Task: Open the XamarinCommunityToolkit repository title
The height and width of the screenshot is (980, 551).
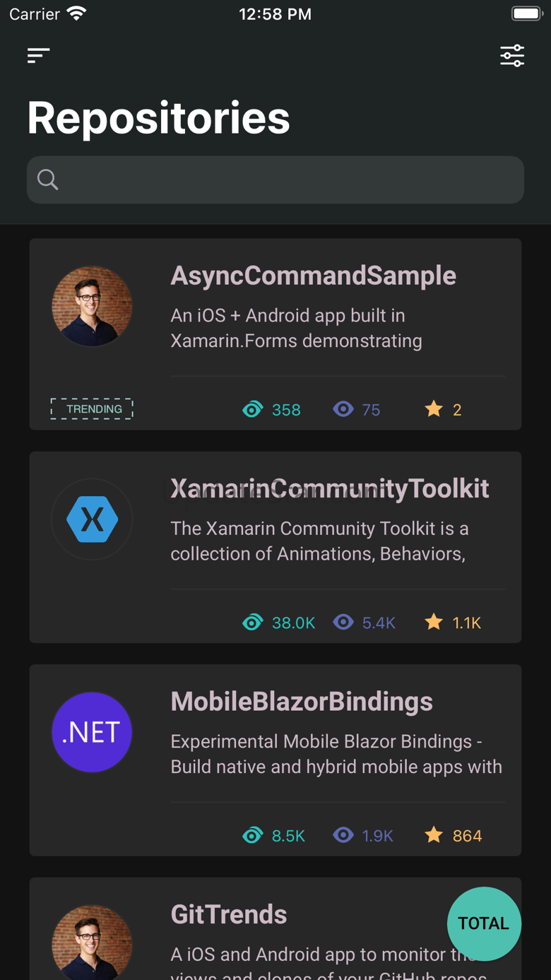Action: pos(329,488)
